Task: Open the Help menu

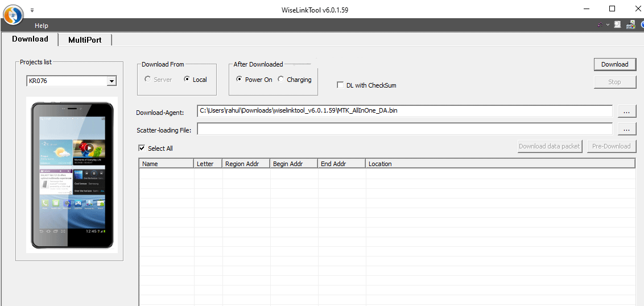Action: point(42,26)
